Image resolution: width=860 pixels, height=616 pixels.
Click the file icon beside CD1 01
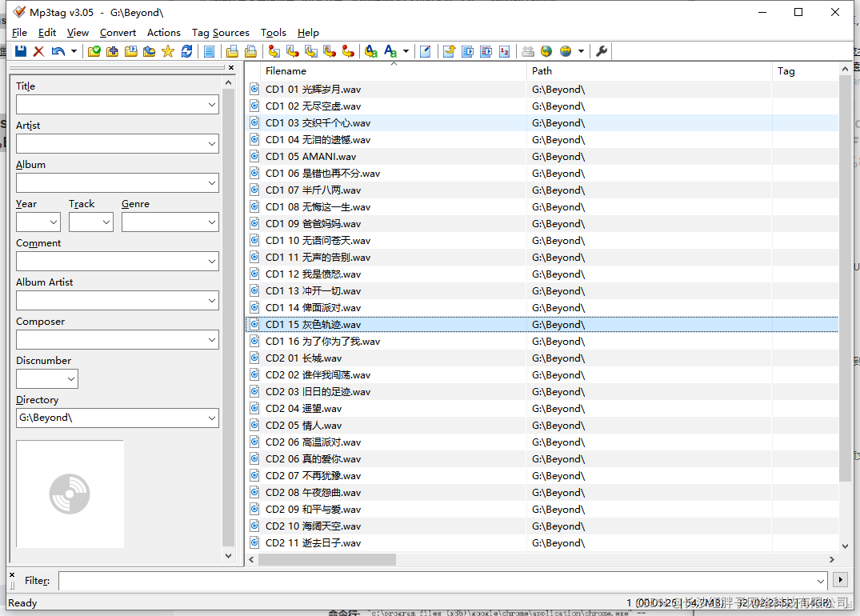[254, 89]
